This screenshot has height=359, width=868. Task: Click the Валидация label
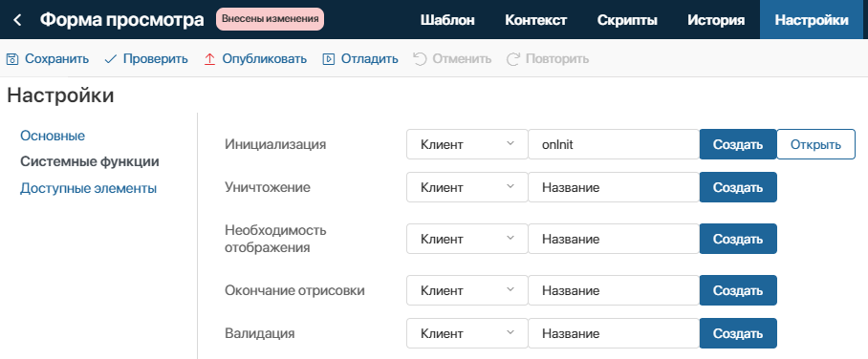pos(260,333)
